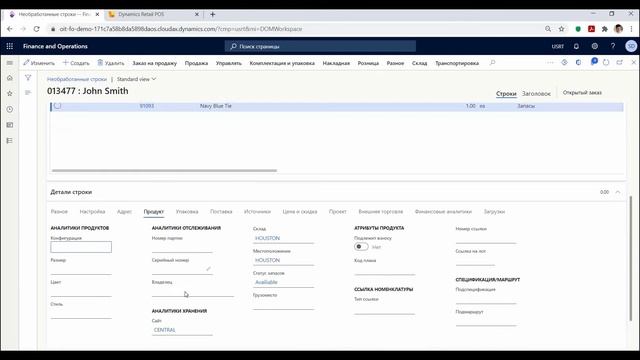Image resolution: width=640 pixels, height=360 pixels.
Task: Open Workspaces icon in left sidebar
Action: (10, 125)
